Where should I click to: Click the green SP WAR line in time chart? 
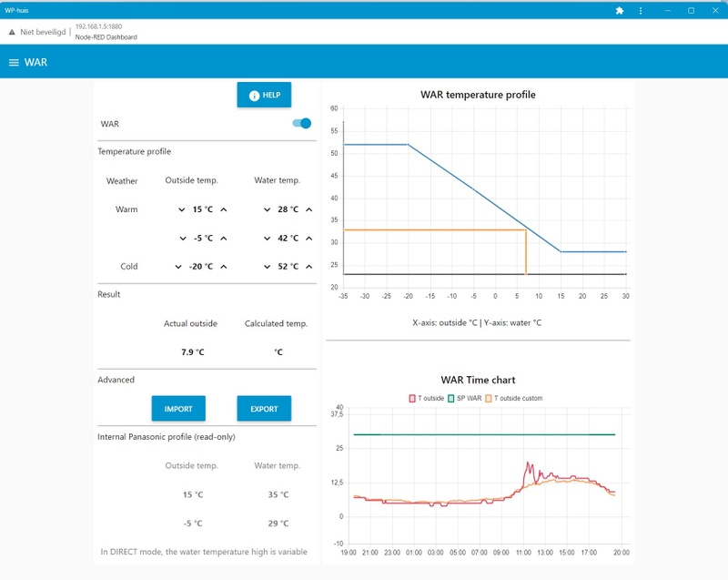click(x=484, y=434)
